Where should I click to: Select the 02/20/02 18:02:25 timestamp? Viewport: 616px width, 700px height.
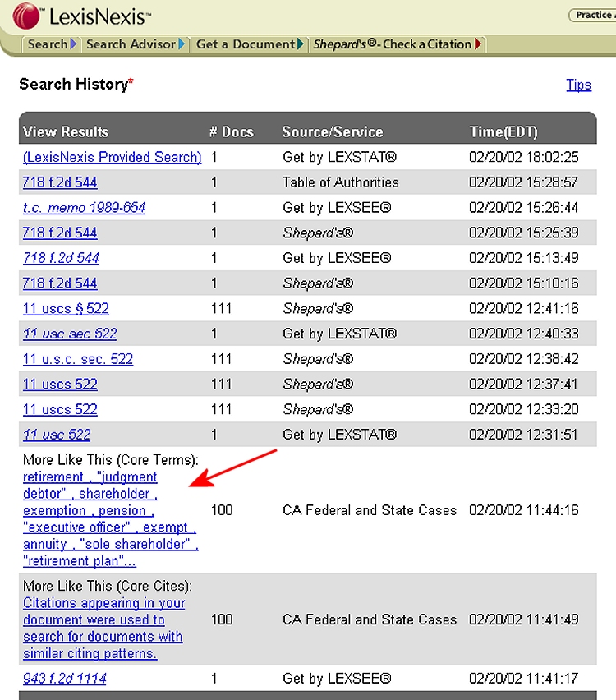click(x=524, y=157)
